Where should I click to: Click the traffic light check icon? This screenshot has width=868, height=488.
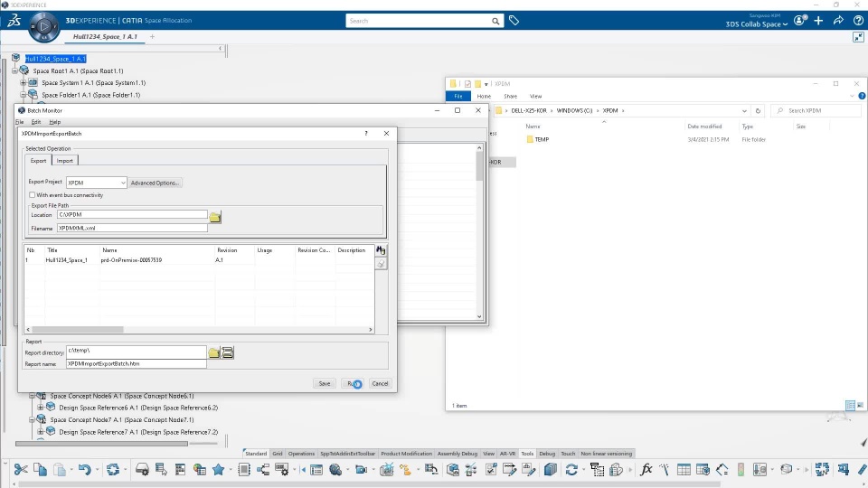(741, 470)
